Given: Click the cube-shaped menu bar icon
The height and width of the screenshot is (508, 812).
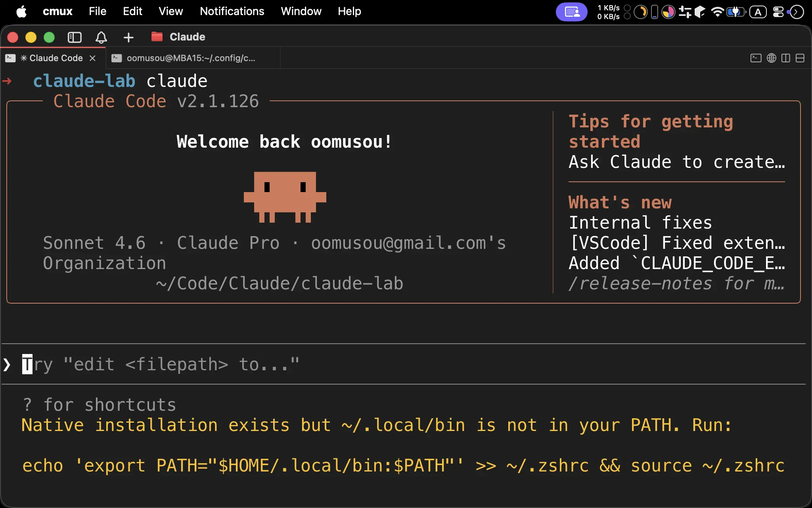Looking at the screenshot, I should (x=700, y=12).
